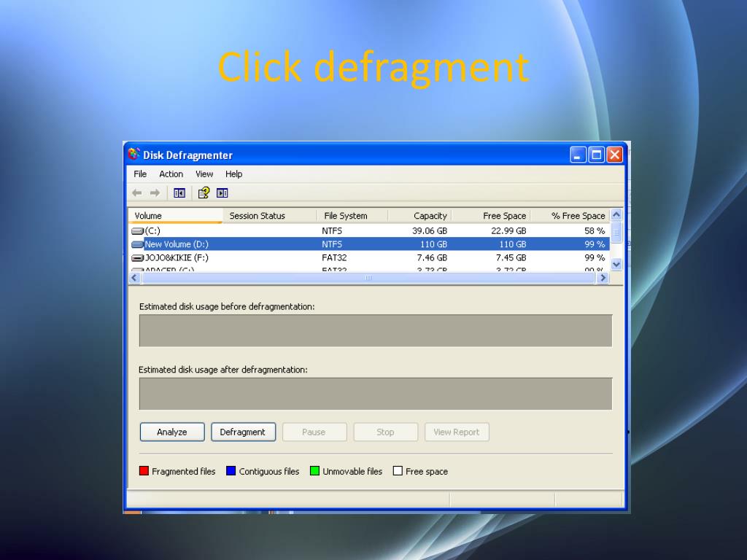Image resolution: width=747 pixels, height=560 pixels.
Task: Select the JOJO&KIKIE (F:) drive icon
Action: point(137,258)
